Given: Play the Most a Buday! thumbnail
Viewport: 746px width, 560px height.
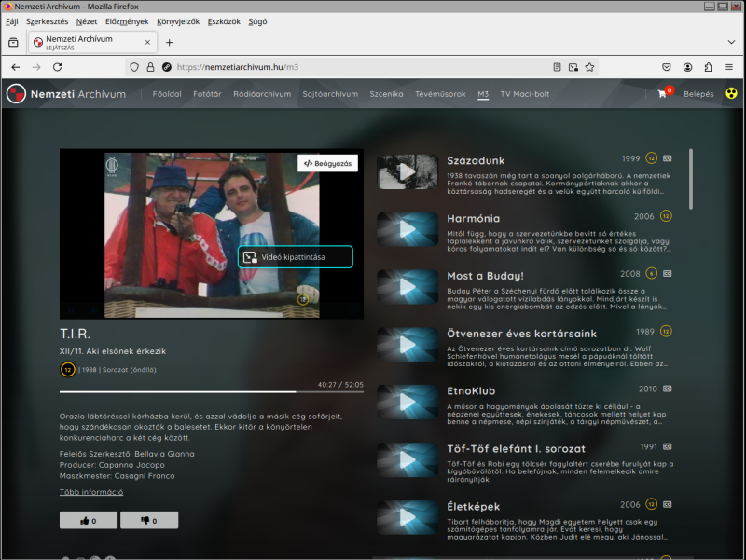Looking at the screenshot, I should point(408,287).
